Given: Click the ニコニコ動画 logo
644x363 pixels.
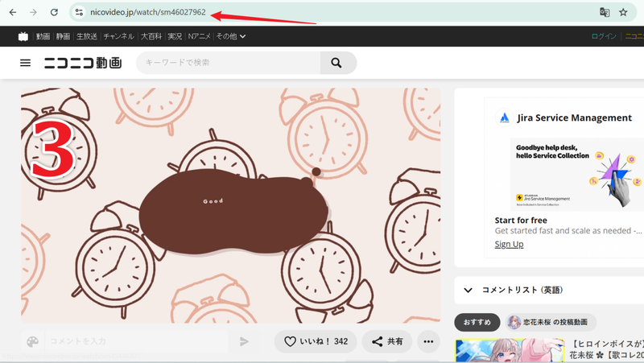Looking at the screenshot, I should click(x=83, y=63).
